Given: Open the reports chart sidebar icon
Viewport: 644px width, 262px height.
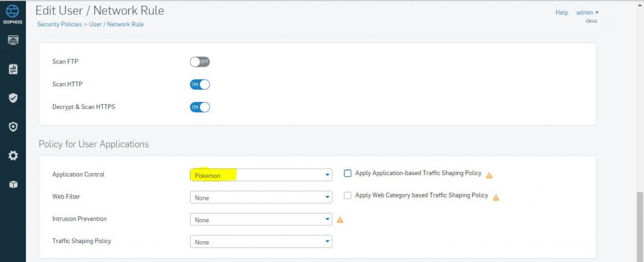Looking at the screenshot, I should (13, 69).
